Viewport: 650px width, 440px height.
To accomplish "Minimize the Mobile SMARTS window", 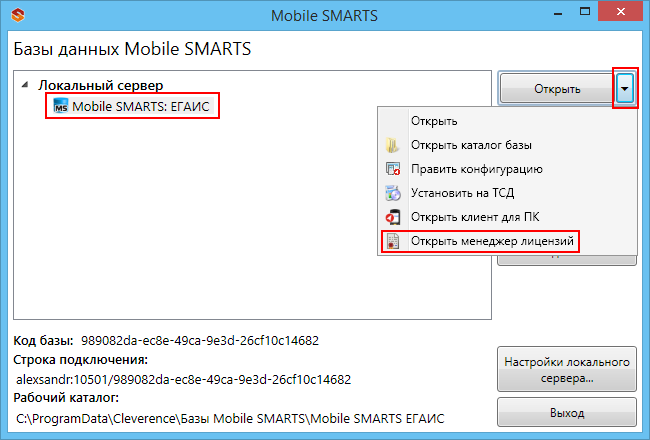I will (558, 12).
